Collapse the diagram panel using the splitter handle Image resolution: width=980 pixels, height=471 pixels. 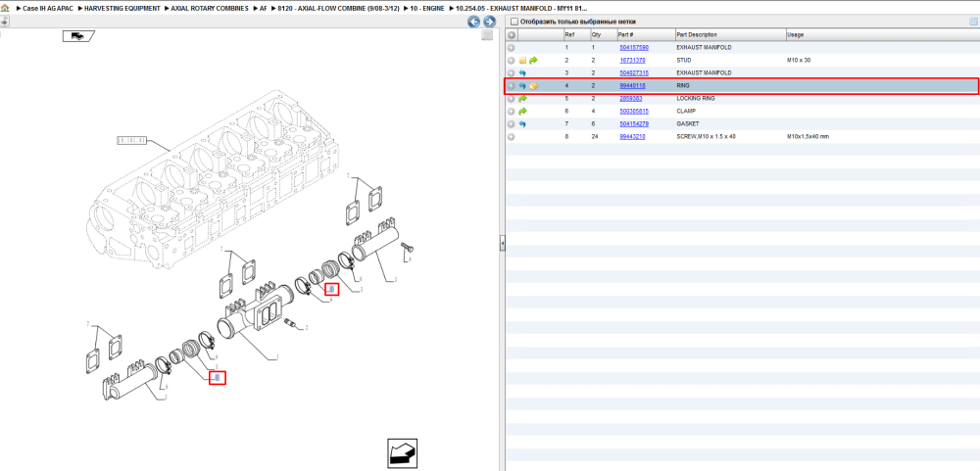502,244
